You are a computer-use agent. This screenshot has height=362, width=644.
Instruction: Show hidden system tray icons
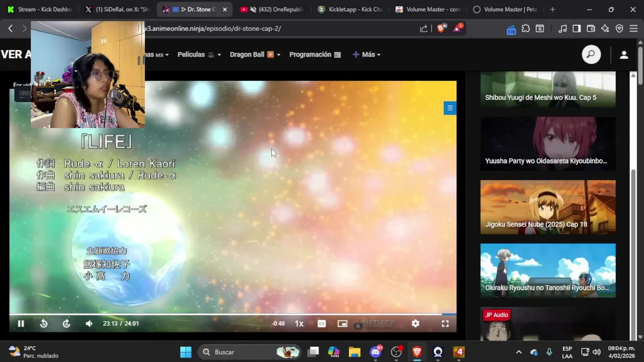pos(519,352)
